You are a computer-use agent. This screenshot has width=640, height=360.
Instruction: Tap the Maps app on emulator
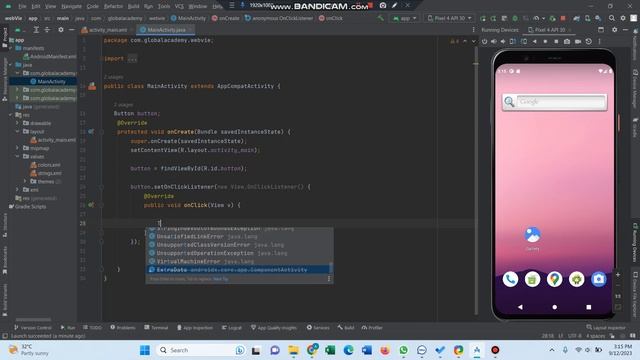click(554, 280)
